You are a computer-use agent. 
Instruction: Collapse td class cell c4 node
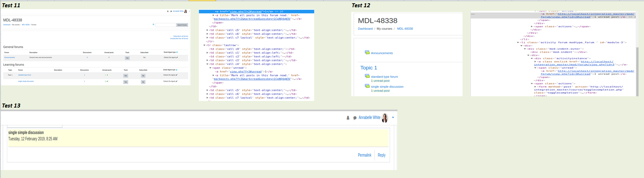coord(207,64)
